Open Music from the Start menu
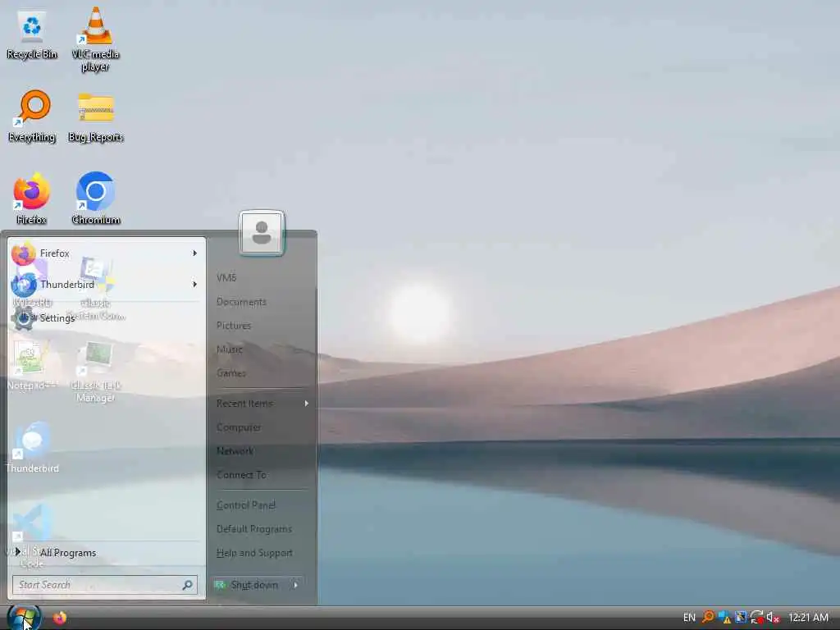 tap(230, 349)
